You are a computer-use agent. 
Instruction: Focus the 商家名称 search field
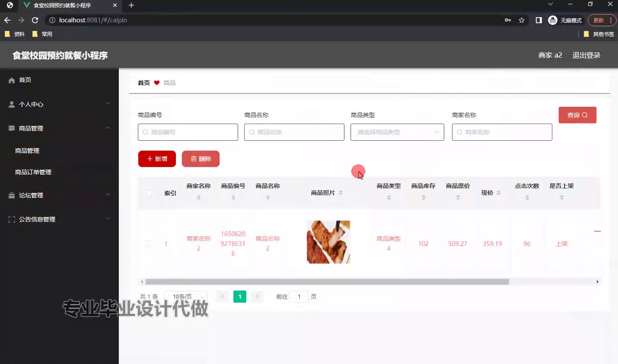tap(502, 132)
